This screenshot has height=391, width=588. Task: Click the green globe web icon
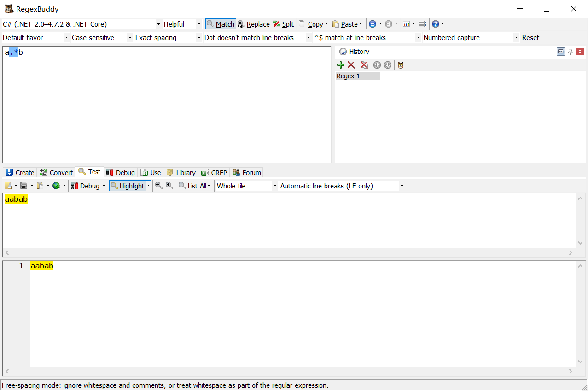56,186
